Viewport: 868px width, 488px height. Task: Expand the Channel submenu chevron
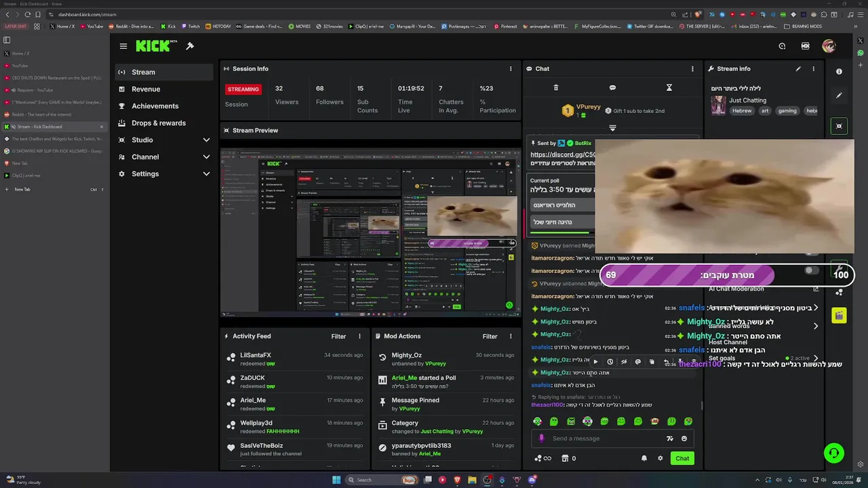(x=206, y=157)
